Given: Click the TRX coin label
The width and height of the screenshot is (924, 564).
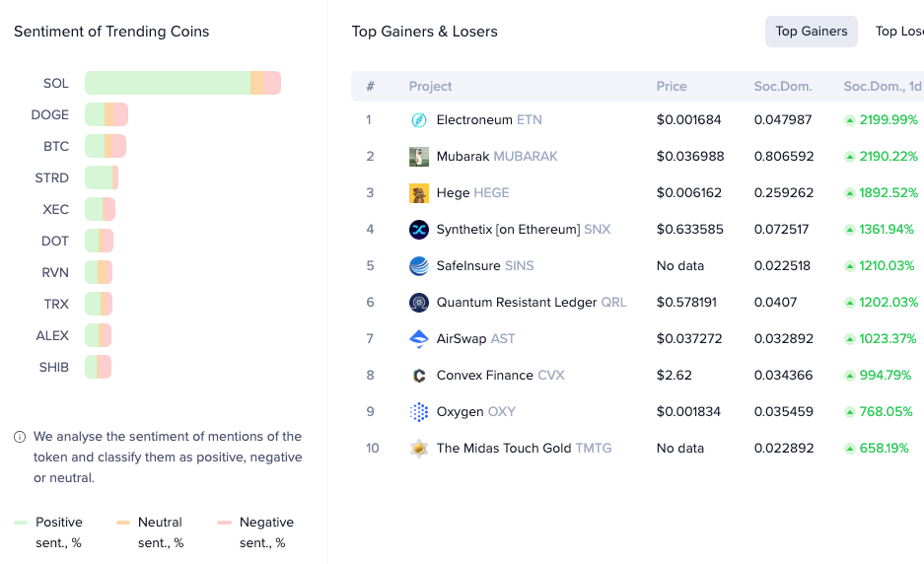Looking at the screenshot, I should (x=56, y=304).
